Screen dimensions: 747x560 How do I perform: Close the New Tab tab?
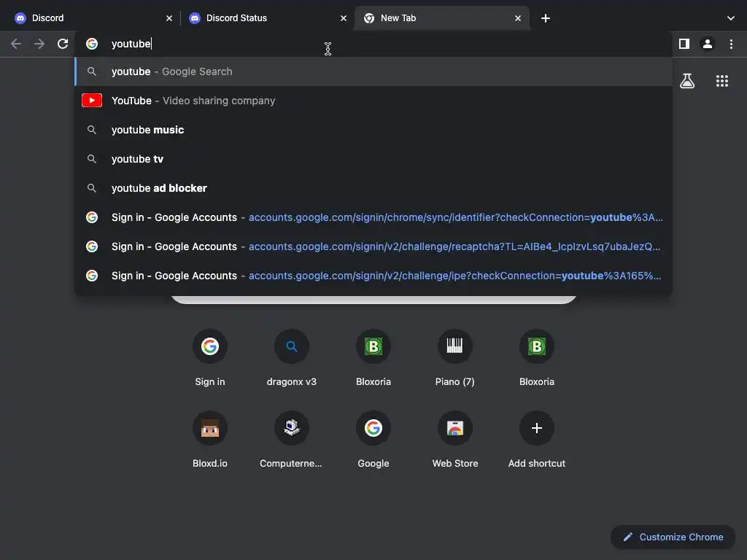[518, 18]
